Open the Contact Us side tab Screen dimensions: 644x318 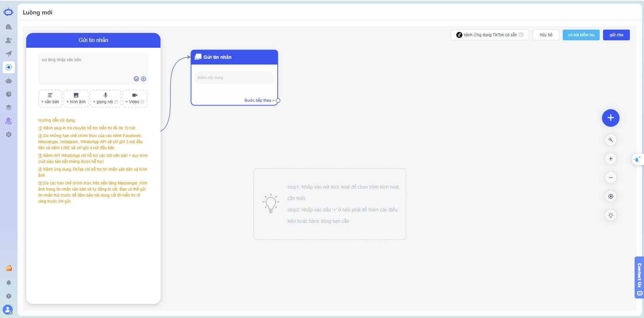639,278
